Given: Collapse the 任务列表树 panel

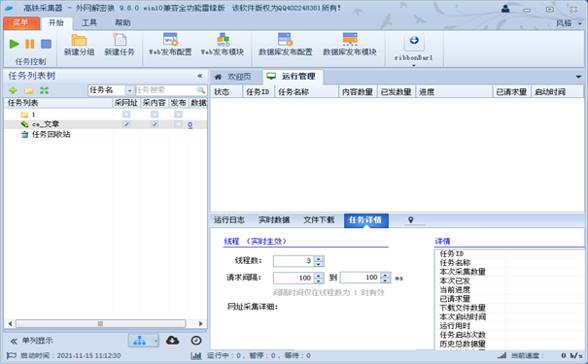Looking at the screenshot, I should [200, 76].
